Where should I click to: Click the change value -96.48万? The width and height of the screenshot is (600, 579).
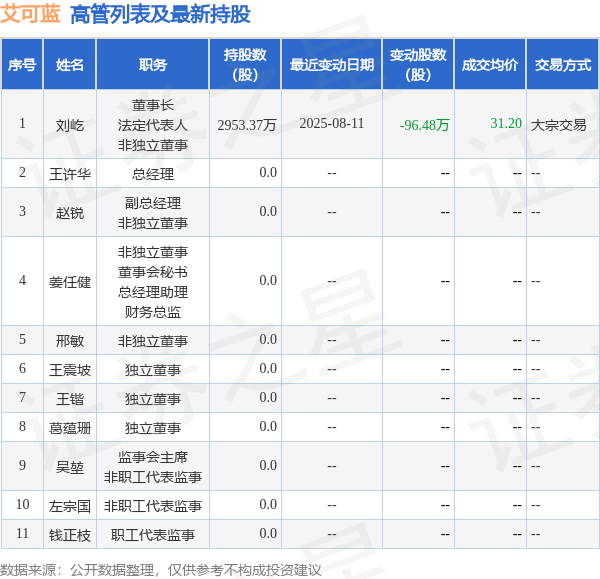coord(424,125)
